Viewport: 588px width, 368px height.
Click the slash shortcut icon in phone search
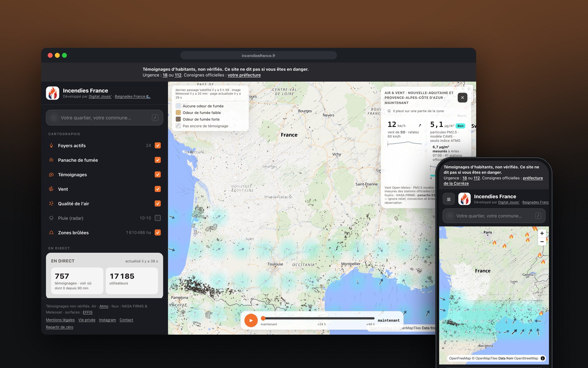click(x=538, y=216)
